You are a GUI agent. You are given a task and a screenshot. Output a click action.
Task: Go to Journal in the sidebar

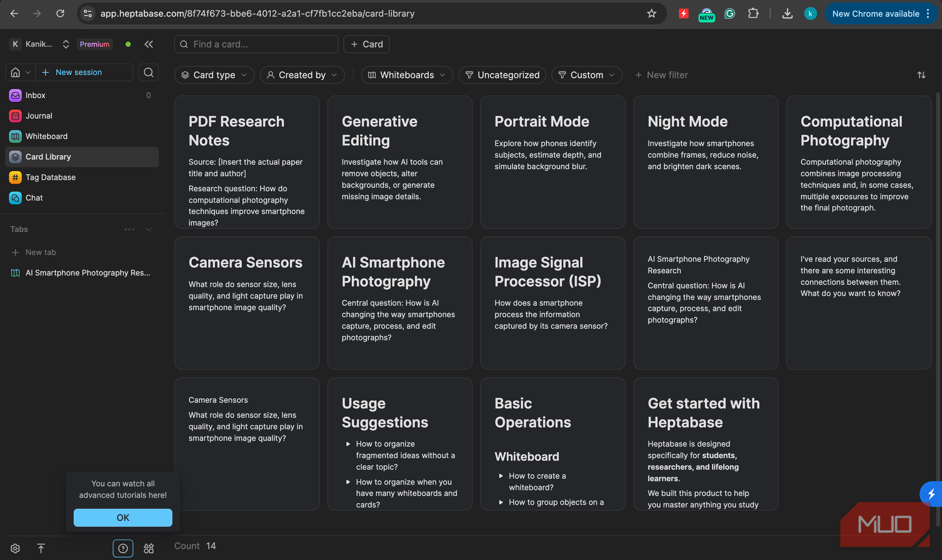(81, 116)
